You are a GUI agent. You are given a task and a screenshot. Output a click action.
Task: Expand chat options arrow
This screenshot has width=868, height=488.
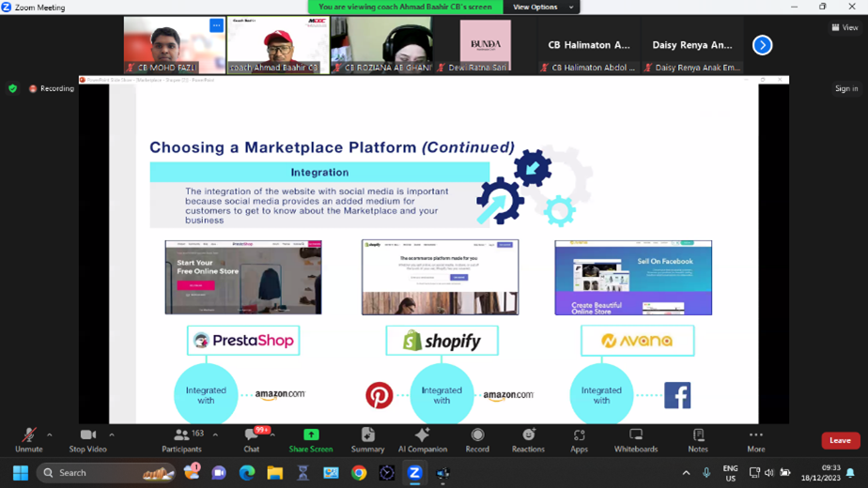[x=273, y=435]
